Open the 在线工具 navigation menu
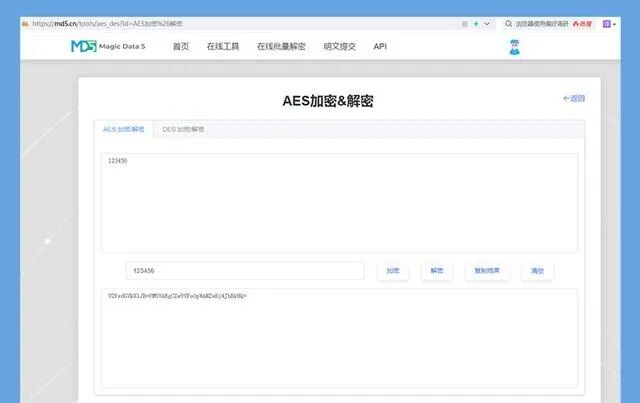Screen dimensions: 640x403 tap(223, 47)
